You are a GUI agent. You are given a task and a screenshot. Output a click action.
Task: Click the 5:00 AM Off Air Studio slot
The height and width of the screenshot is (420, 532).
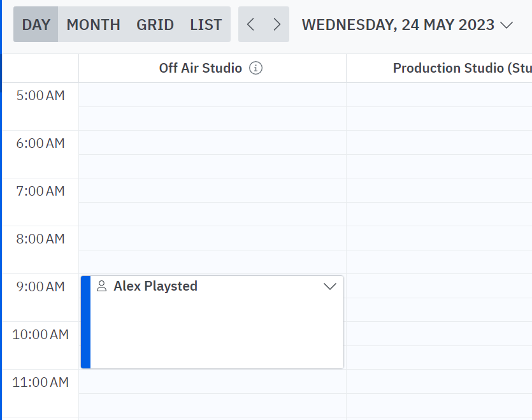[212, 95]
